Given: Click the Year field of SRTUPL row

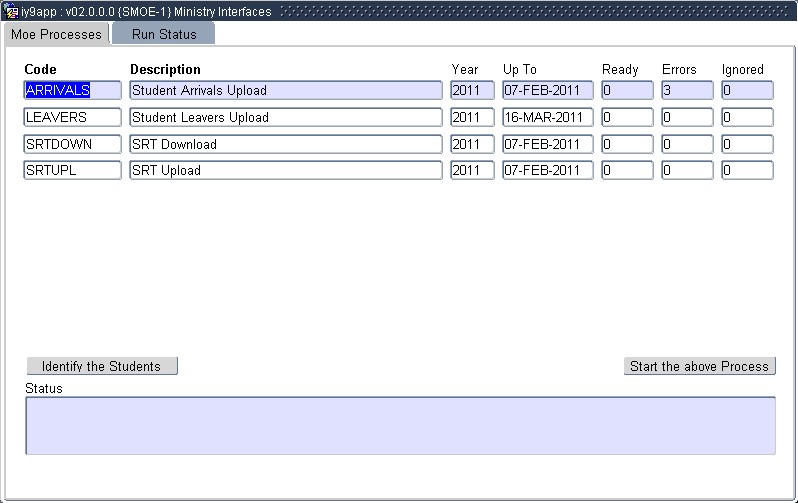Looking at the screenshot, I should point(472,170).
